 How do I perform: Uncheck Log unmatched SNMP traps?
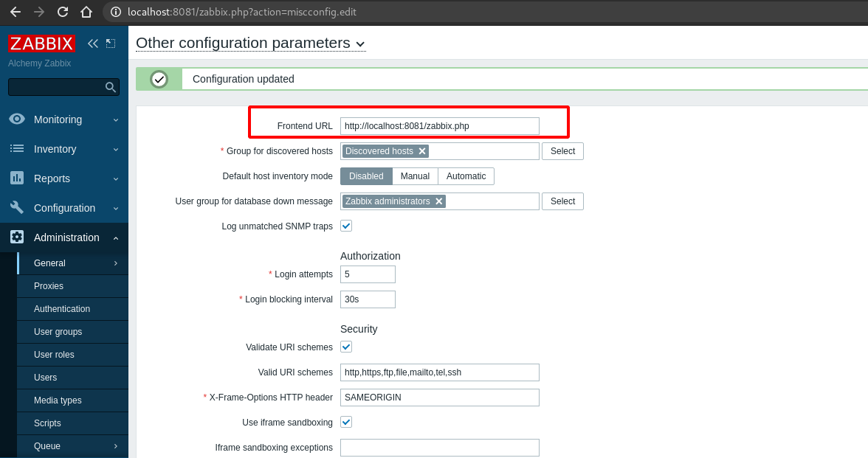coord(345,226)
